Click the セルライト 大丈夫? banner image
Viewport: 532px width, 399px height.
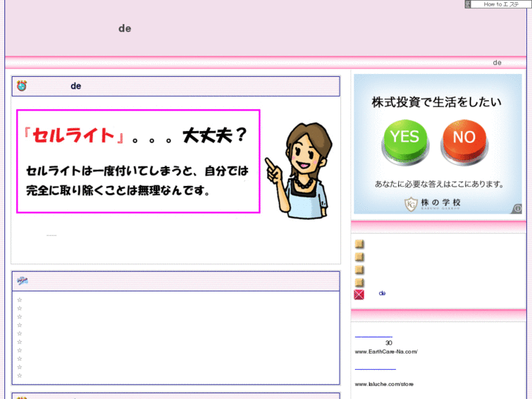point(138,161)
